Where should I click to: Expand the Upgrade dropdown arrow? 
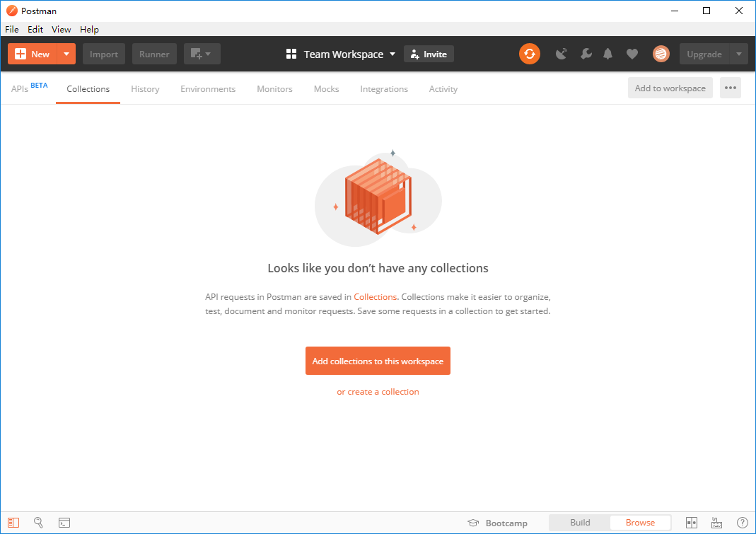(739, 54)
